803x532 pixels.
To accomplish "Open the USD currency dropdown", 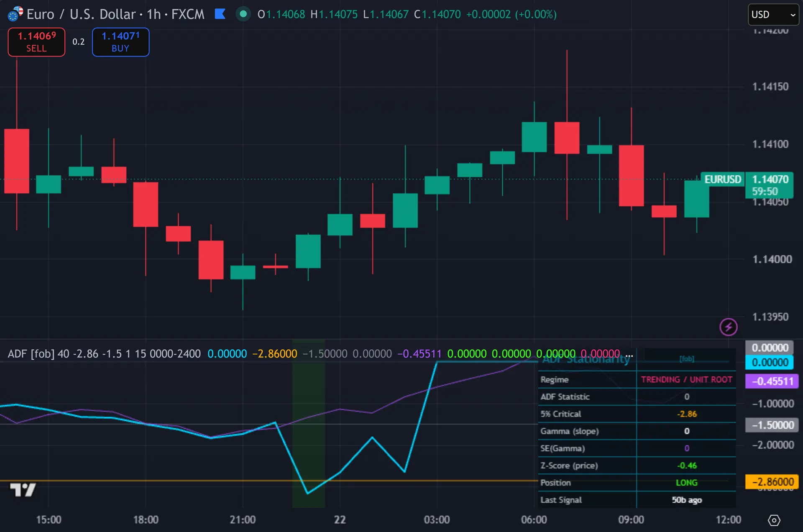I will 773,15.
